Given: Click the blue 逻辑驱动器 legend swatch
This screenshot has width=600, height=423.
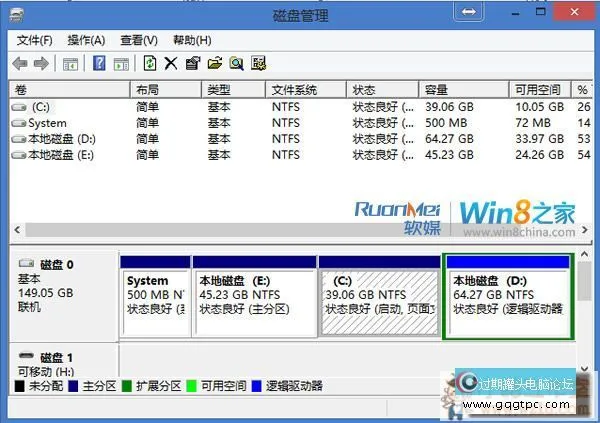Looking at the screenshot, I should [256, 386].
